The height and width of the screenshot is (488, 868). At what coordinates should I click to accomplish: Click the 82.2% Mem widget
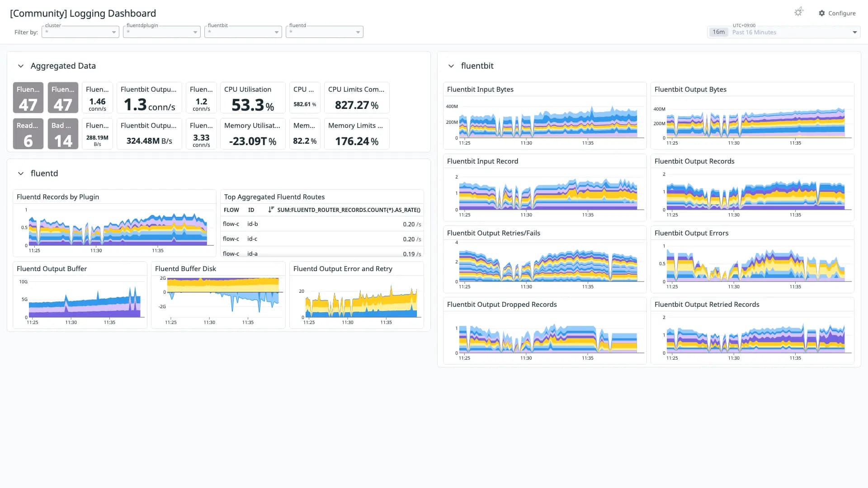tap(305, 134)
